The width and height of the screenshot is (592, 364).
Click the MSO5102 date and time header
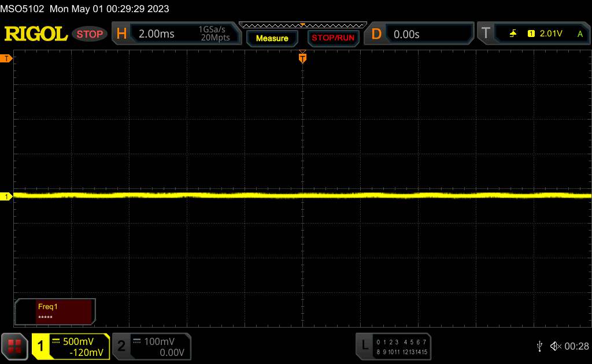coord(84,9)
